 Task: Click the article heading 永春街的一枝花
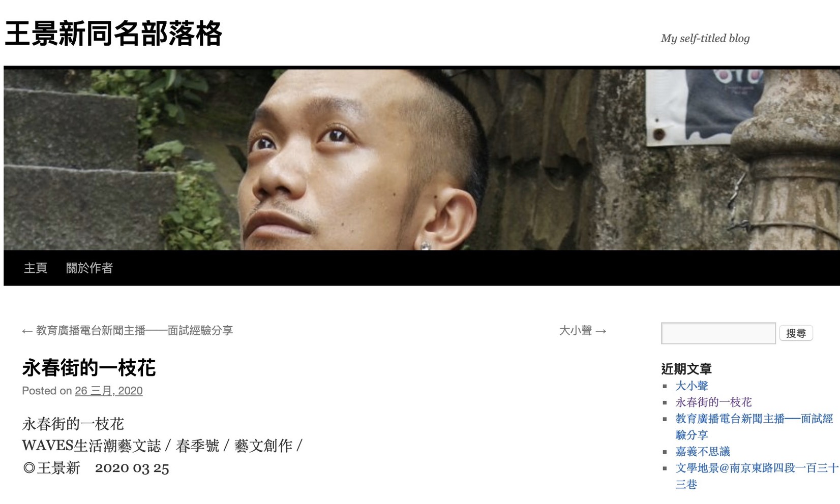tap(89, 367)
